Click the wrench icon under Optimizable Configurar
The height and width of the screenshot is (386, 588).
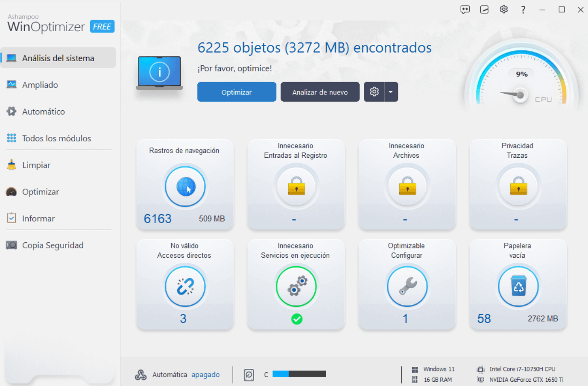407,286
